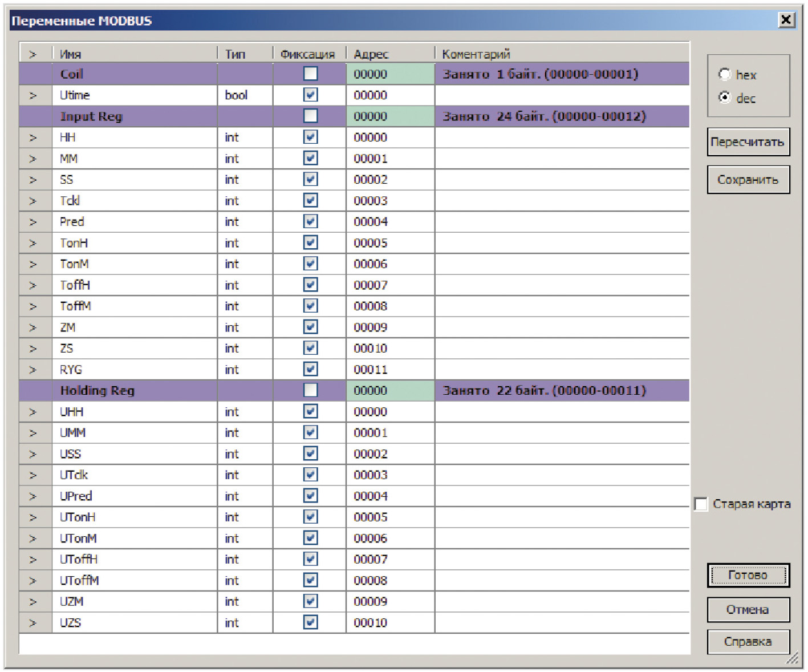
Task: Click the Имя column header
Action: click(x=134, y=54)
